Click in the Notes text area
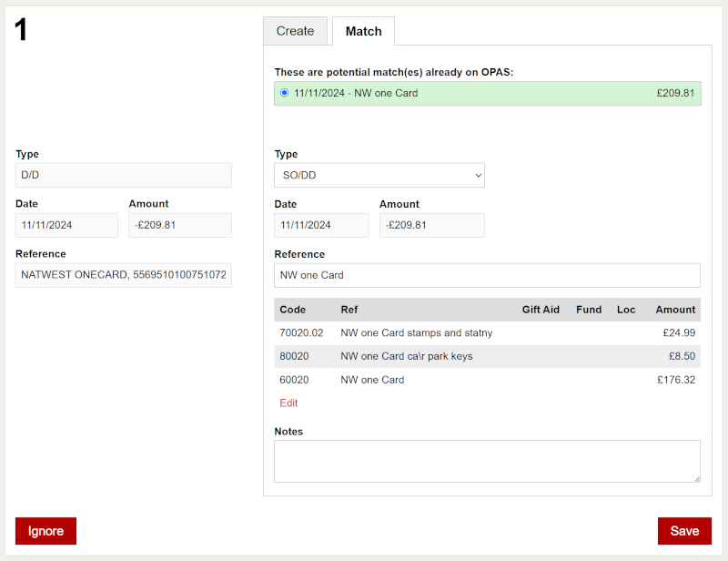The height and width of the screenshot is (561, 728). coord(487,461)
